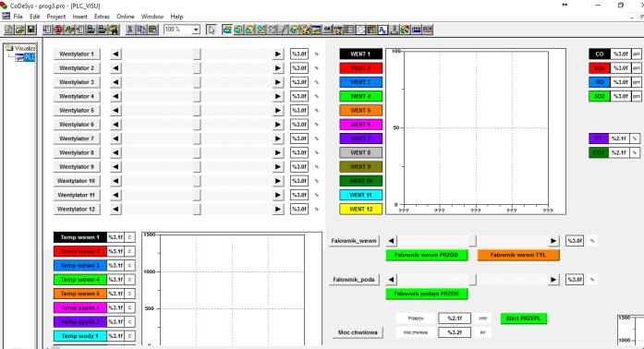Save the project with the floppy icon
The image size is (644, 349).
31,30
